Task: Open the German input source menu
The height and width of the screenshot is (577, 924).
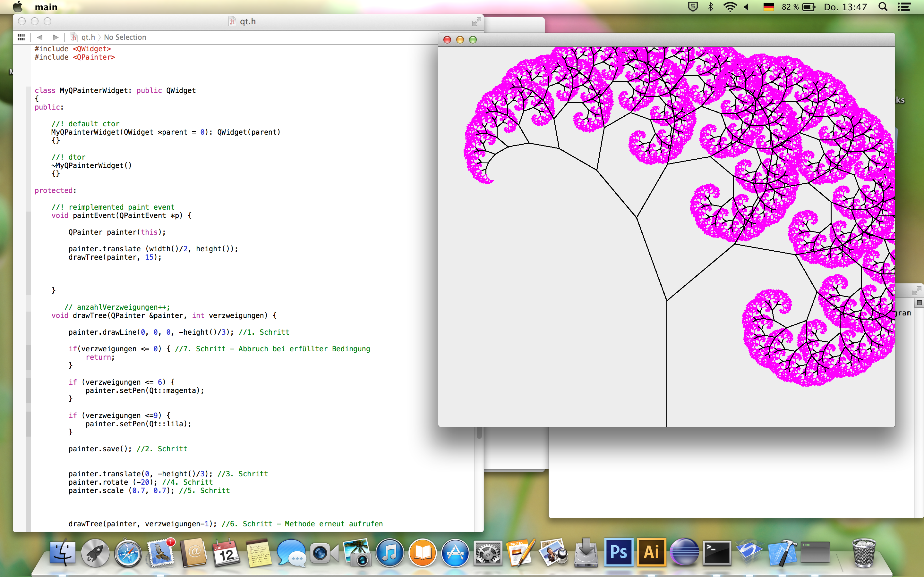Action: pos(768,7)
